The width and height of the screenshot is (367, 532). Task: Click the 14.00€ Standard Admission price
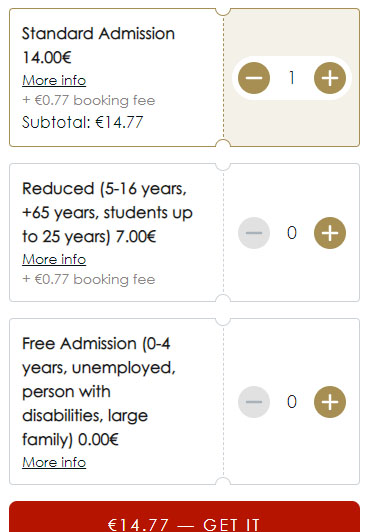click(47, 57)
